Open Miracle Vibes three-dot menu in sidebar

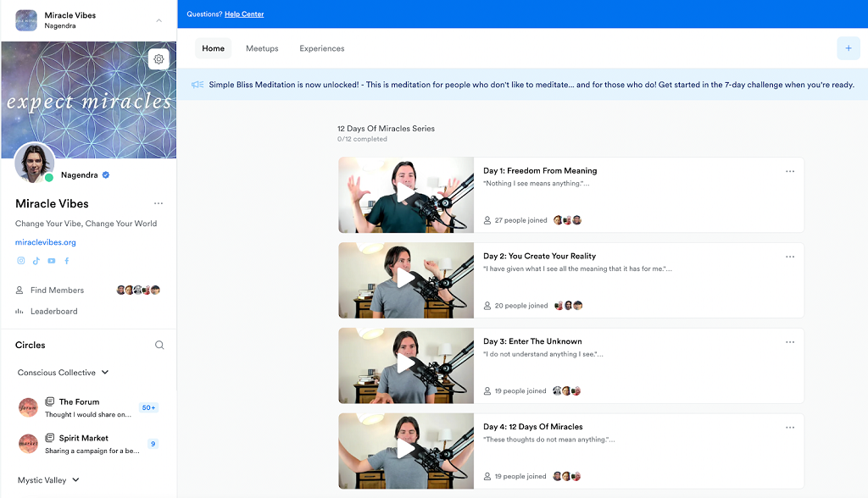(159, 204)
